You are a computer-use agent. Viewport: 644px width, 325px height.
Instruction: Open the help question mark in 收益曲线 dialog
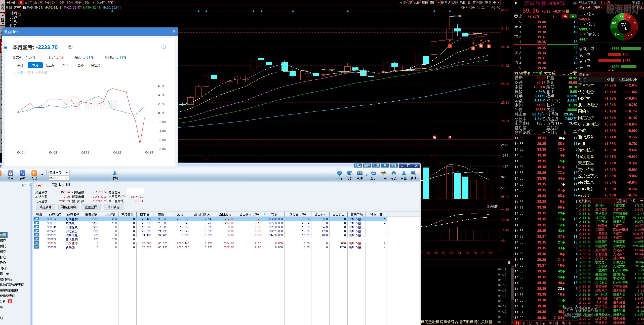click(164, 47)
